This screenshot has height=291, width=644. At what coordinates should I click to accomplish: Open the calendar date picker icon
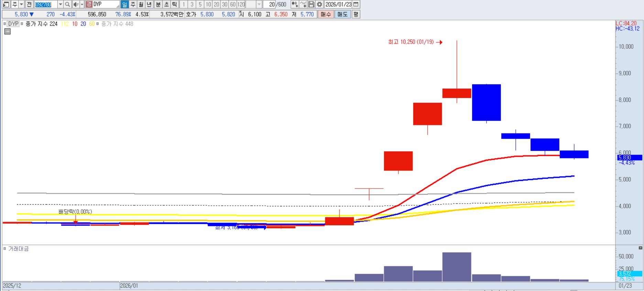356,4
